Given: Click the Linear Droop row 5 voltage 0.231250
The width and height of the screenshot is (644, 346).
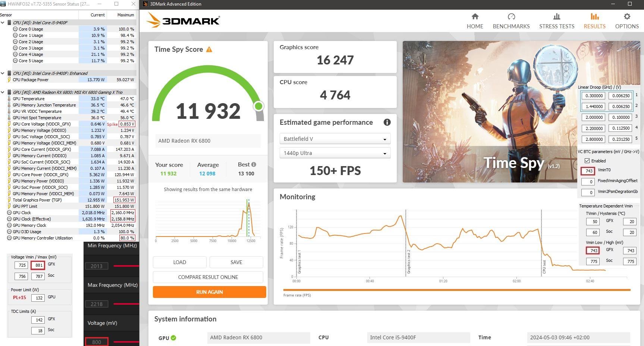Looking at the screenshot, I should (621, 139).
